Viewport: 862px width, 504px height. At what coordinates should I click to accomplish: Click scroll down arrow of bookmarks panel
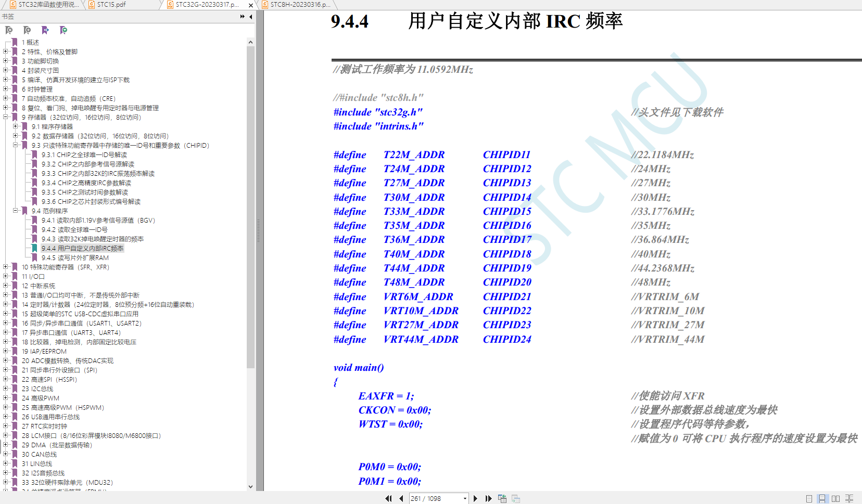250,487
